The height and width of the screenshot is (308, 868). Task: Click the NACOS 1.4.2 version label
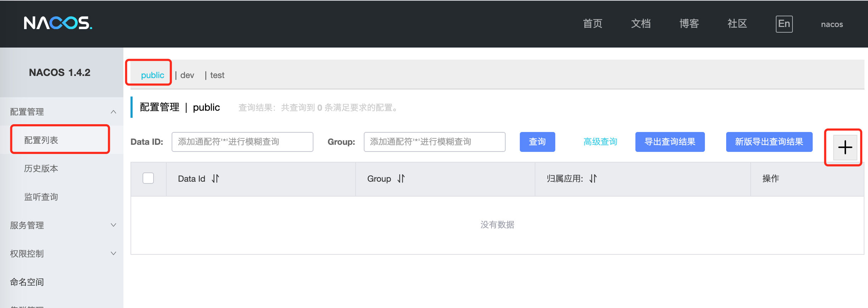click(60, 72)
